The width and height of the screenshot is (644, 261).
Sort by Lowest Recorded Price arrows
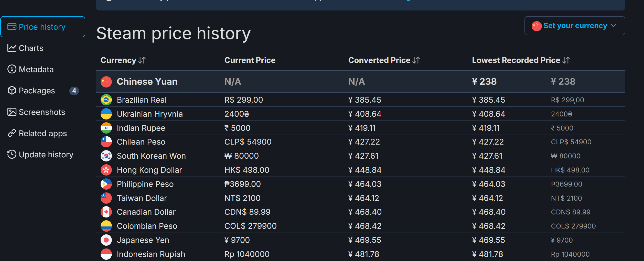(566, 60)
